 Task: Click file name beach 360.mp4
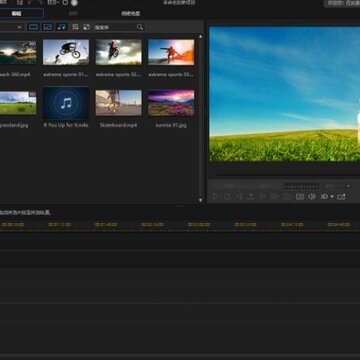pyautogui.click(x=15, y=75)
